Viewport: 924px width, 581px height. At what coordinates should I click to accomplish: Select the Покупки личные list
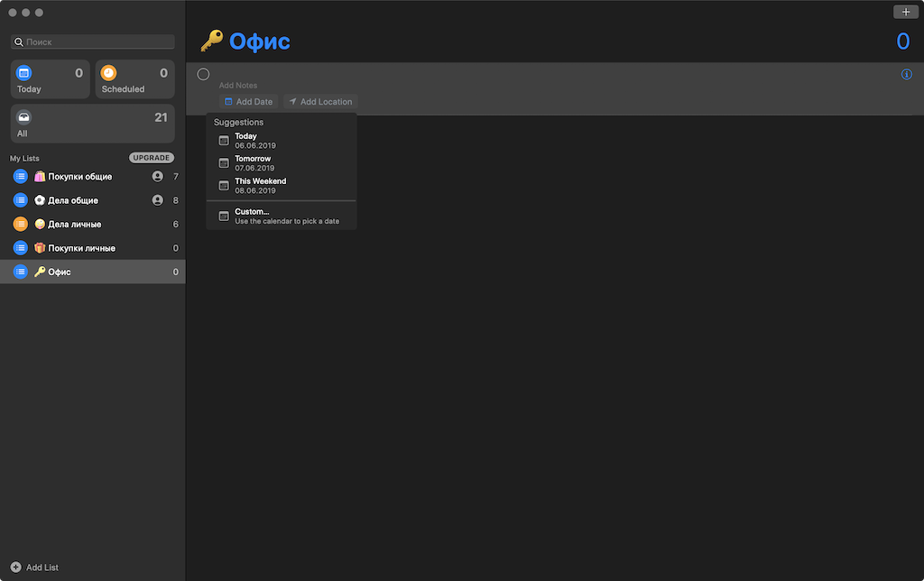pyautogui.click(x=93, y=248)
